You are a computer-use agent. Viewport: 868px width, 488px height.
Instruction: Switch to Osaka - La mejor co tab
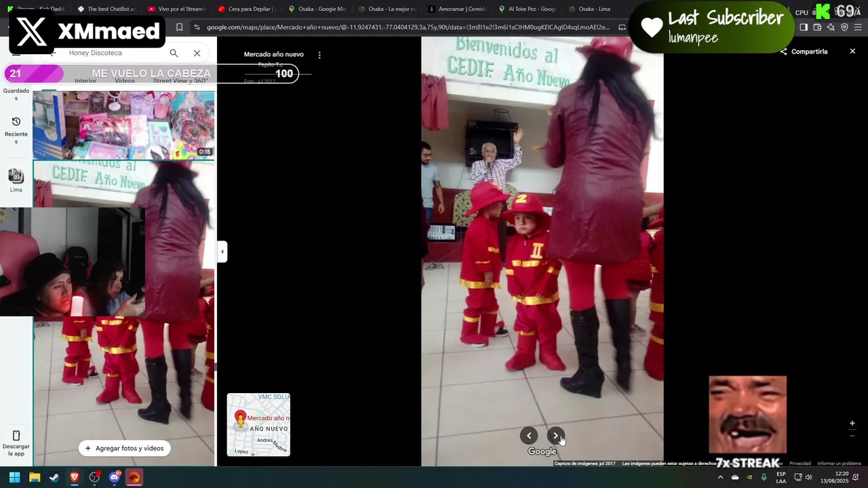(x=387, y=9)
